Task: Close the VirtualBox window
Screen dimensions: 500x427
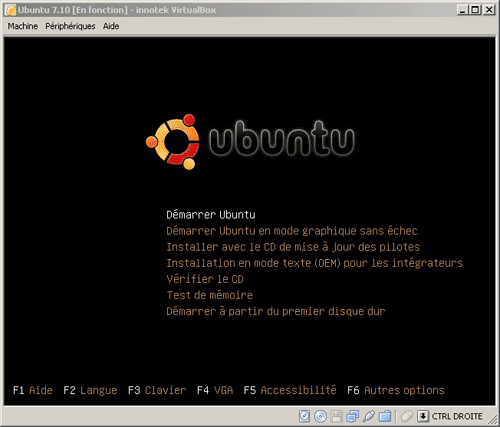Action: click(x=489, y=10)
